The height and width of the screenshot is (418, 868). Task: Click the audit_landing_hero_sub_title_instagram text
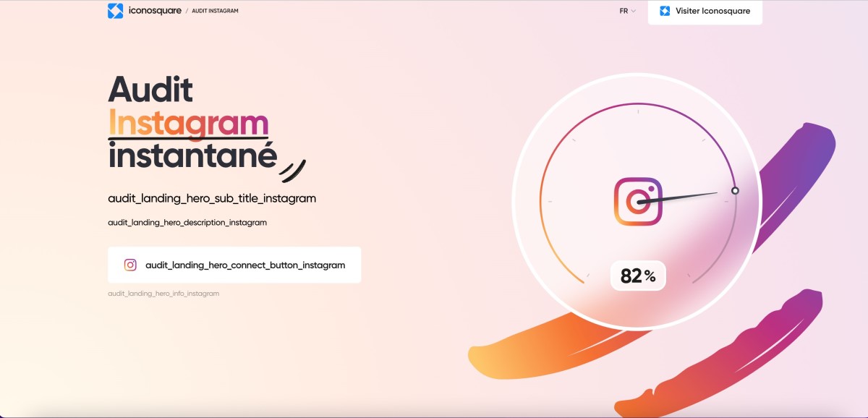pos(212,198)
